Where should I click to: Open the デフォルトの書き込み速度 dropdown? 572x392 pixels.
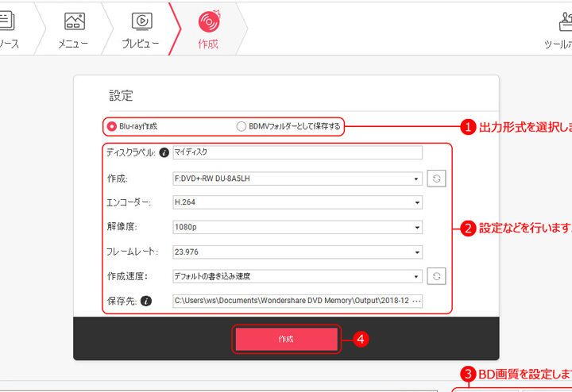(297, 277)
